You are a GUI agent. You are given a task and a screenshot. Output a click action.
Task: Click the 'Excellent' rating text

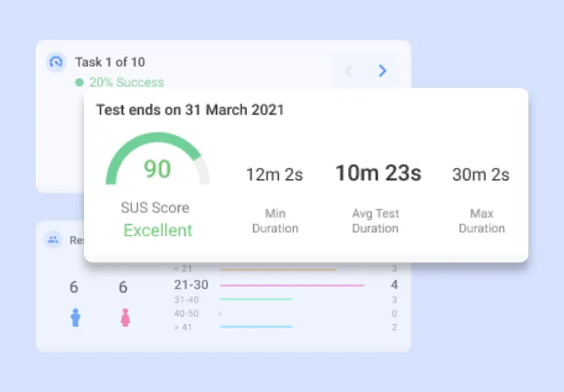158,230
